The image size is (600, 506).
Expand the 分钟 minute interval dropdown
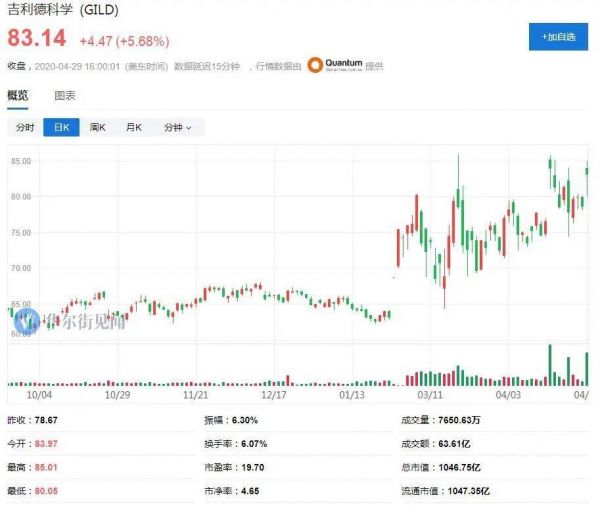(177, 128)
